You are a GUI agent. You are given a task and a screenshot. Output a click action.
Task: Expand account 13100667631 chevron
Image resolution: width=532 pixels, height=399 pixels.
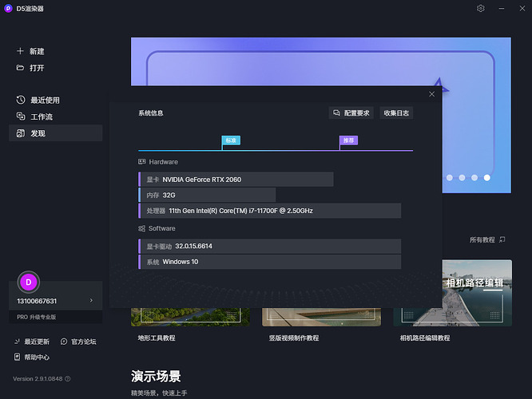[91, 301]
